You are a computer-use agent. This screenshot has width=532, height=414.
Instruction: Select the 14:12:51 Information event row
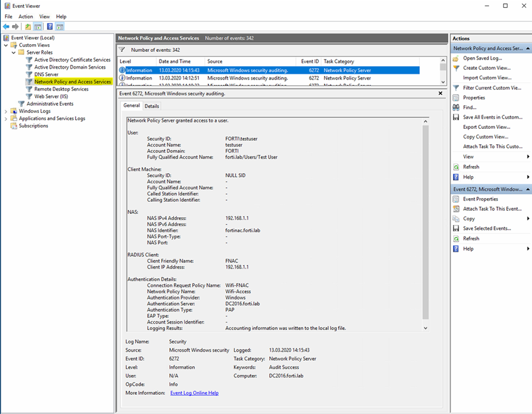pos(269,78)
